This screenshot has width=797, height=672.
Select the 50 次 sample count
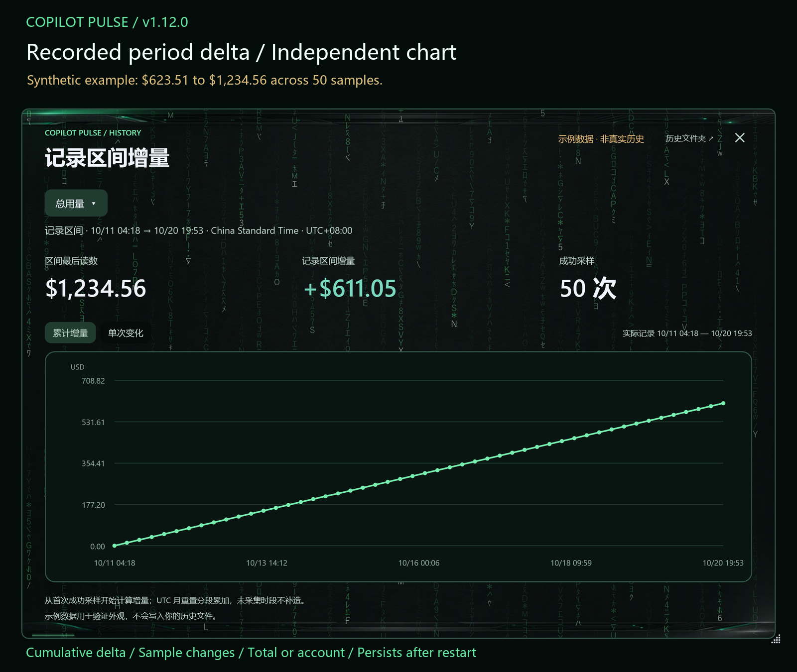click(588, 289)
